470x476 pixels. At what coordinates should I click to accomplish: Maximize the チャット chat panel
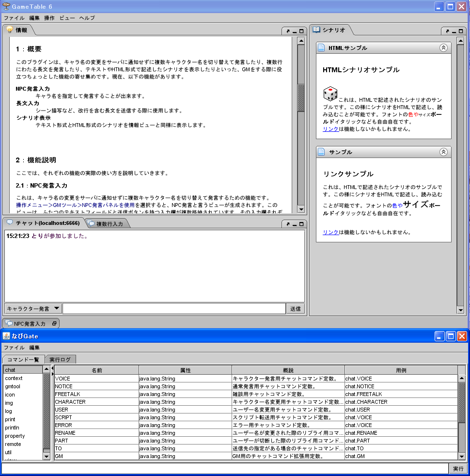(301, 224)
